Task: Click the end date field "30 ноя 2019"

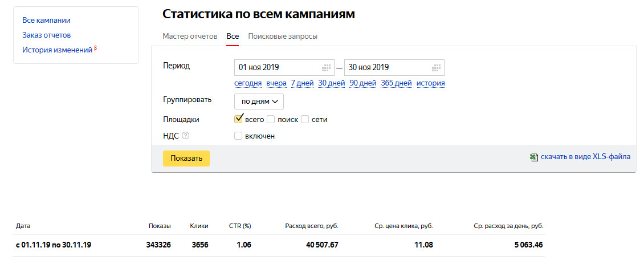Action: pos(386,67)
